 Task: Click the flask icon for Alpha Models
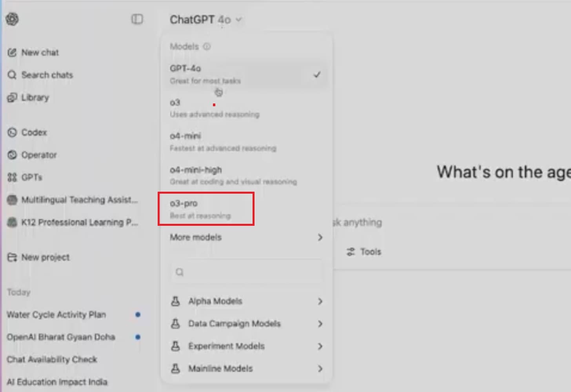[176, 301]
